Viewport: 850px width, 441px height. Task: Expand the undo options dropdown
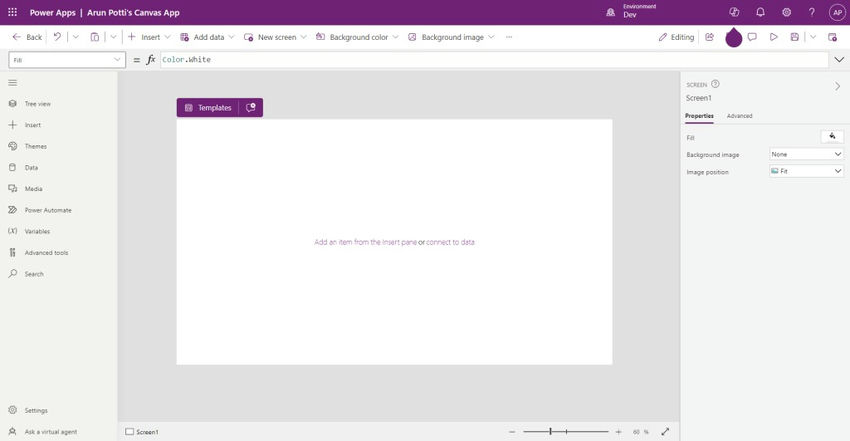coord(76,37)
